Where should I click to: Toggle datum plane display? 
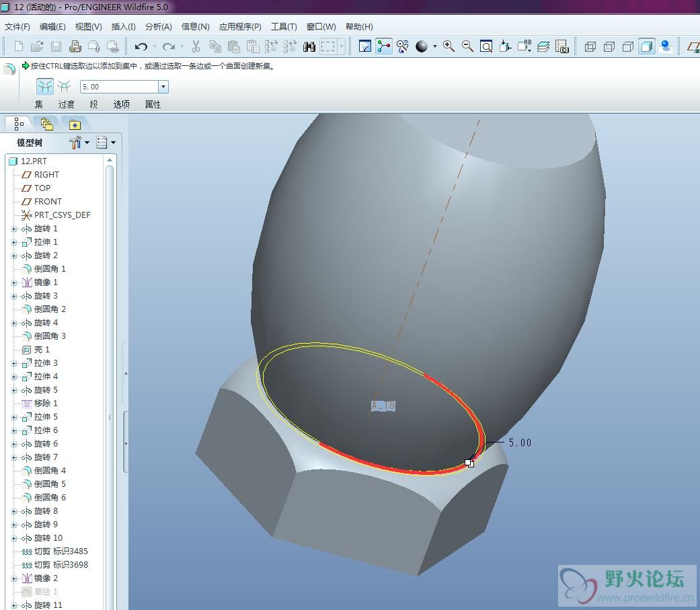tap(693, 46)
